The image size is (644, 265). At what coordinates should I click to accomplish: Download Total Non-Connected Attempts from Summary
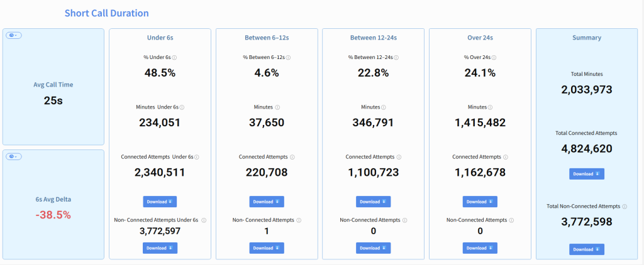586,249
